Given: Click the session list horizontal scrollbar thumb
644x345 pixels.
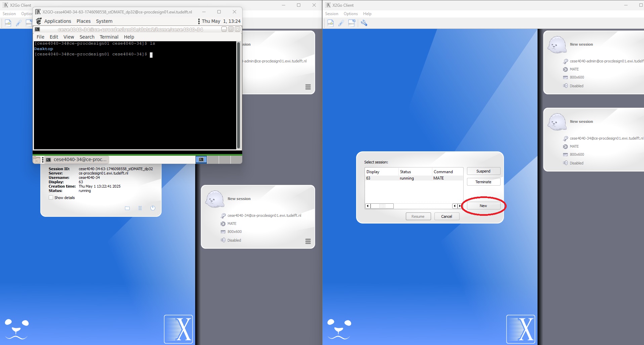Looking at the screenshot, I should (x=382, y=206).
